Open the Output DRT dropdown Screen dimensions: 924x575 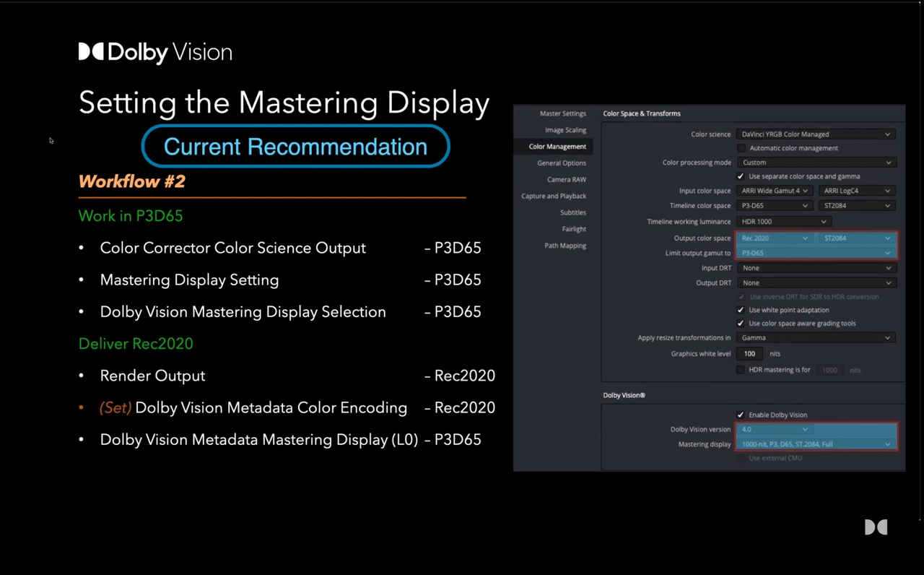tap(816, 283)
